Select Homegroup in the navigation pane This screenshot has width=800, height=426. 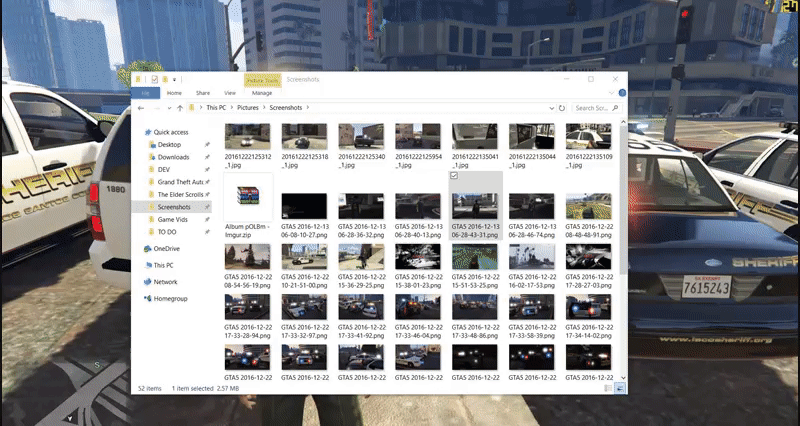tap(170, 298)
